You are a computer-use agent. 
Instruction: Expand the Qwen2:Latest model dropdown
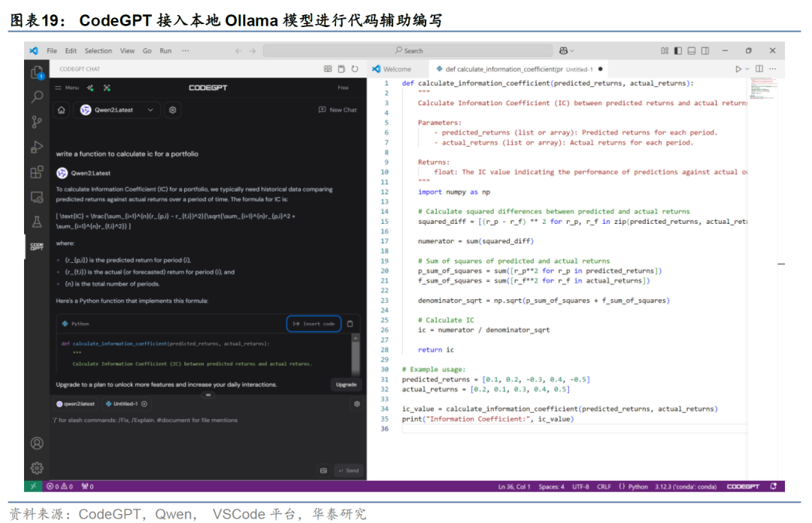coord(150,110)
